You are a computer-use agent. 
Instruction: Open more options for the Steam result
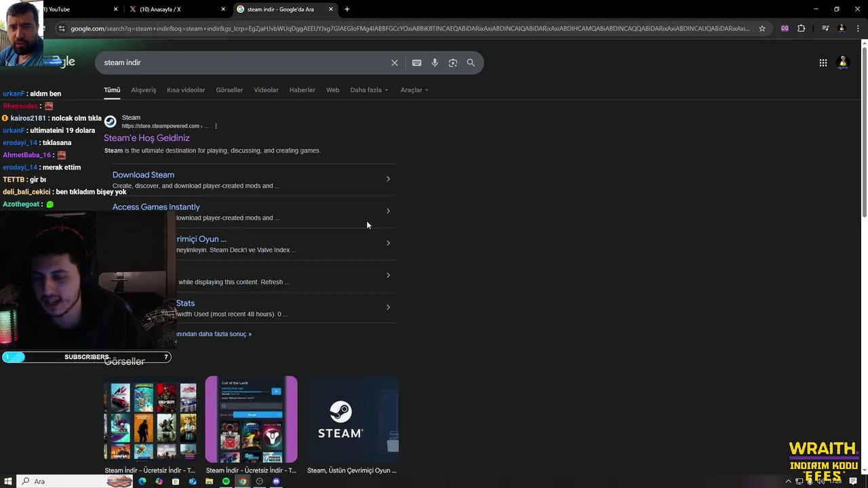click(216, 126)
